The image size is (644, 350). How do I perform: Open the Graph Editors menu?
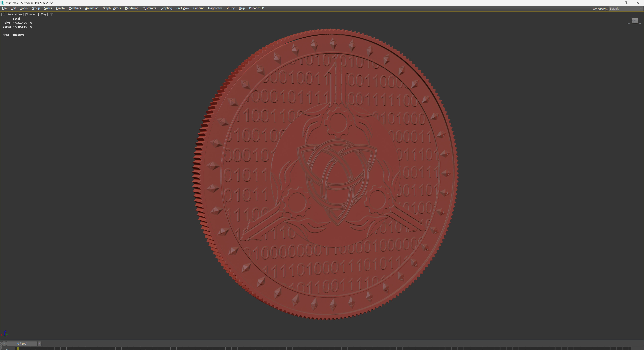(x=112, y=8)
